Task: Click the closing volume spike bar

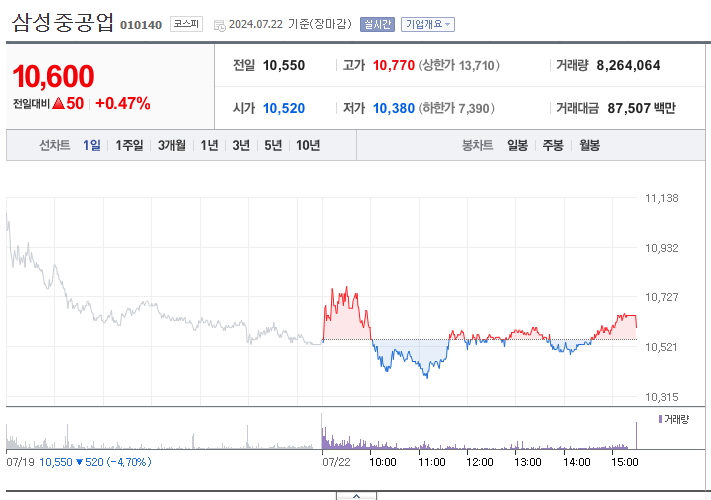Action: point(636,435)
